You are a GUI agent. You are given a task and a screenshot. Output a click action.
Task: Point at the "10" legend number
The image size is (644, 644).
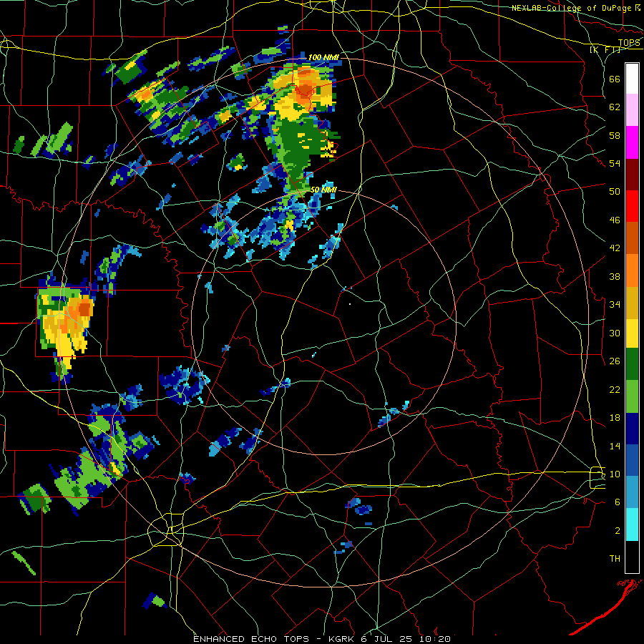(x=615, y=474)
